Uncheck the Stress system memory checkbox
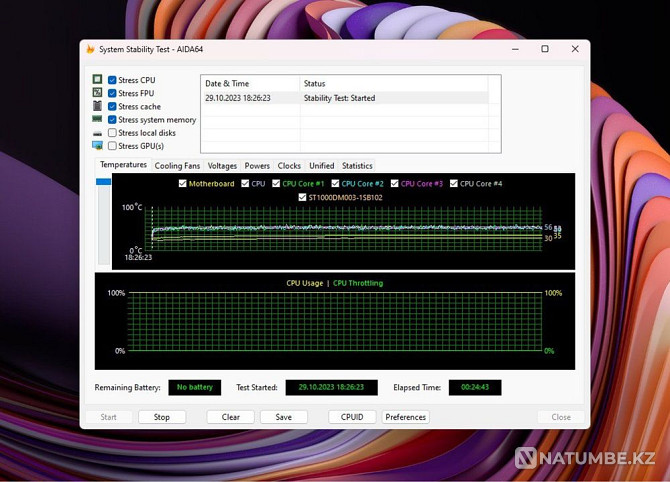This screenshot has width=670, height=482. tap(112, 120)
